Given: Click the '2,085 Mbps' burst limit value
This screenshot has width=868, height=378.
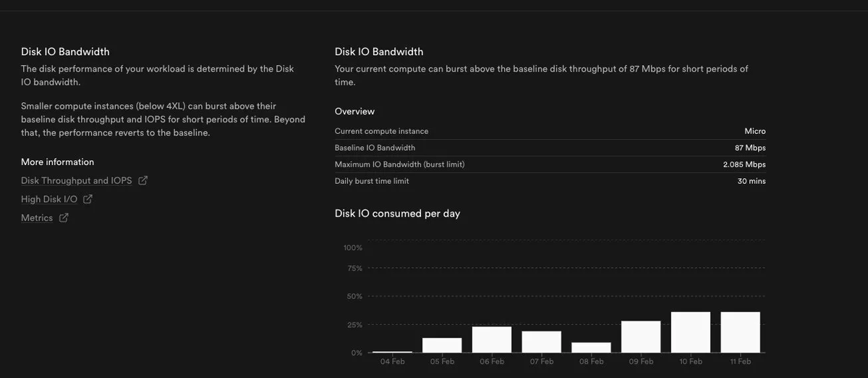Looking at the screenshot, I should click(x=744, y=164).
